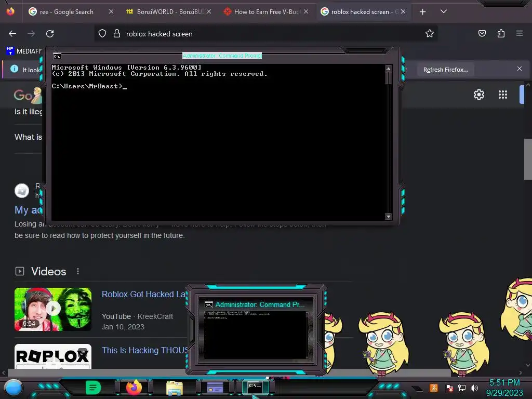Click the date 9/29/2023 in tray
Image resolution: width=532 pixels, height=399 pixels.
[504, 393]
